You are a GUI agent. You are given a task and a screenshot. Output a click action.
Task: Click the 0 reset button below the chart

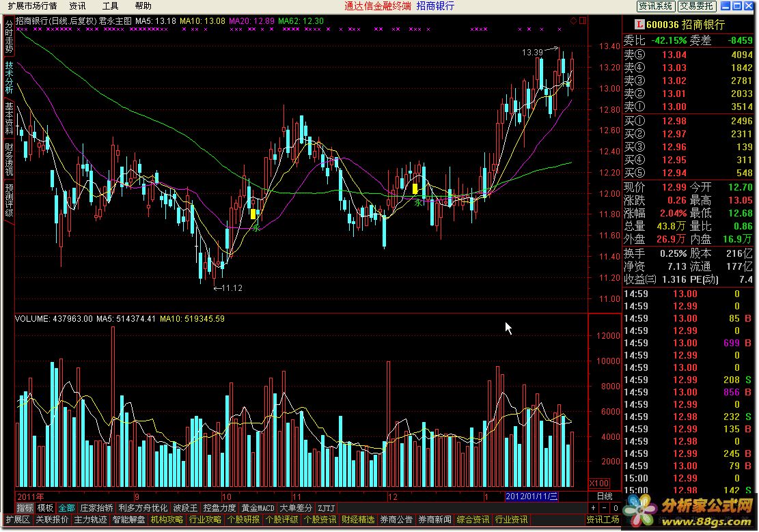[x=616, y=508]
